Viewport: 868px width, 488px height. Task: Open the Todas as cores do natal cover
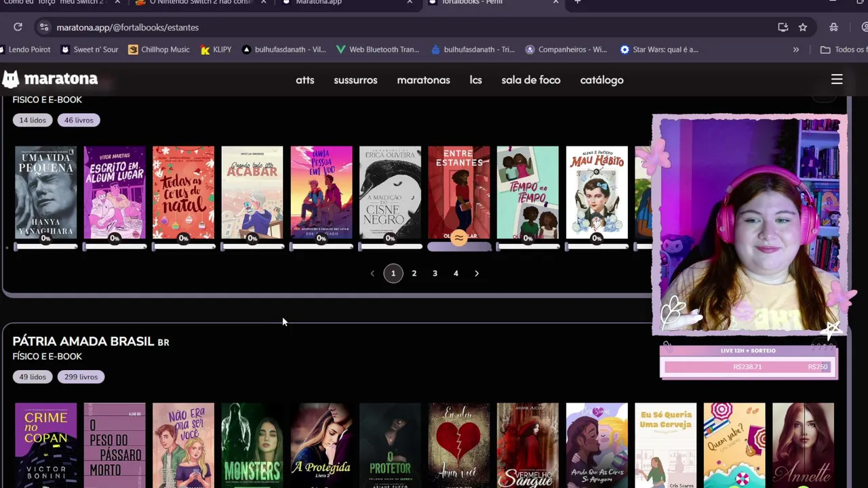pyautogui.click(x=183, y=192)
